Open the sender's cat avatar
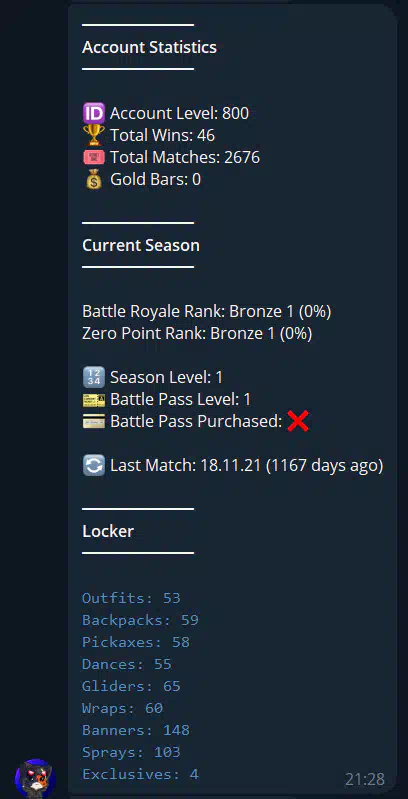This screenshot has height=799, width=408. click(x=35, y=778)
